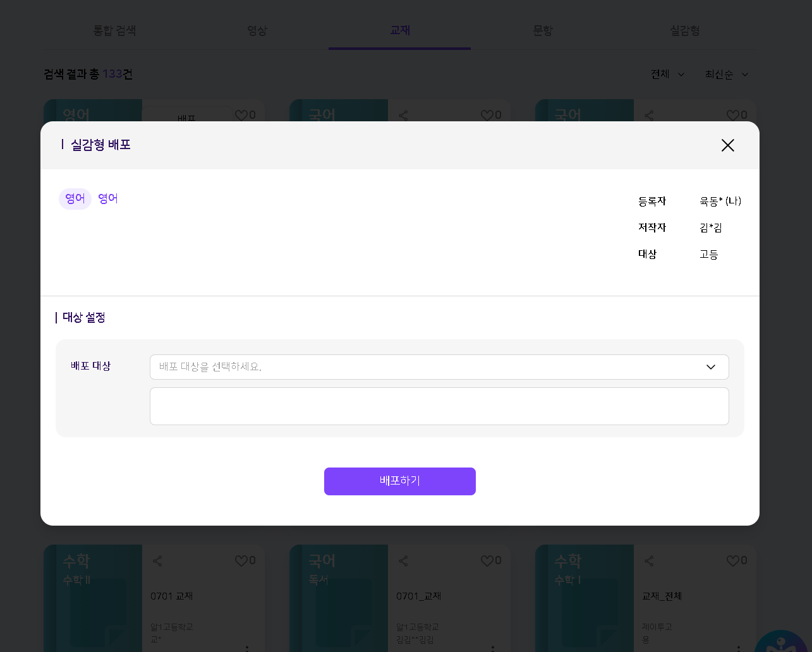Open the 최신순 sort dropdown
Image resolution: width=812 pixels, height=652 pixels.
click(726, 75)
